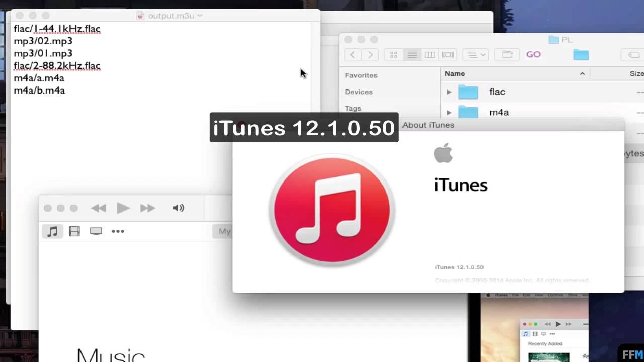Click the line mp3/02.mp3 in TextEdit
The image size is (644, 362).
(43, 41)
